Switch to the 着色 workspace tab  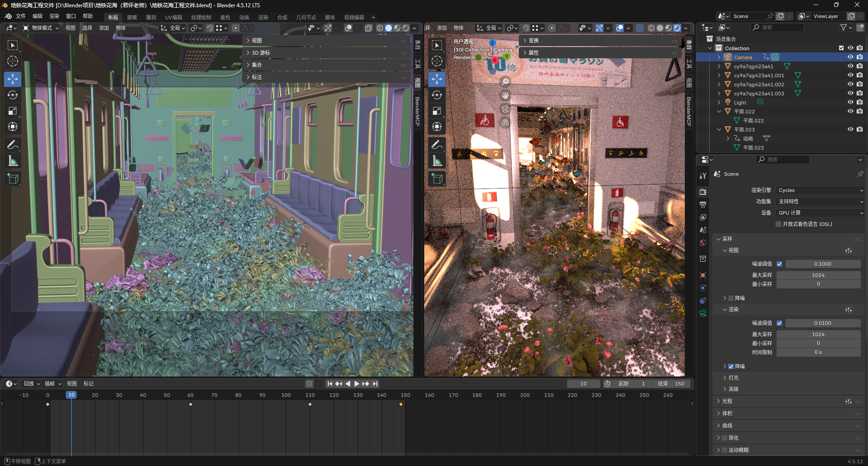click(x=225, y=17)
